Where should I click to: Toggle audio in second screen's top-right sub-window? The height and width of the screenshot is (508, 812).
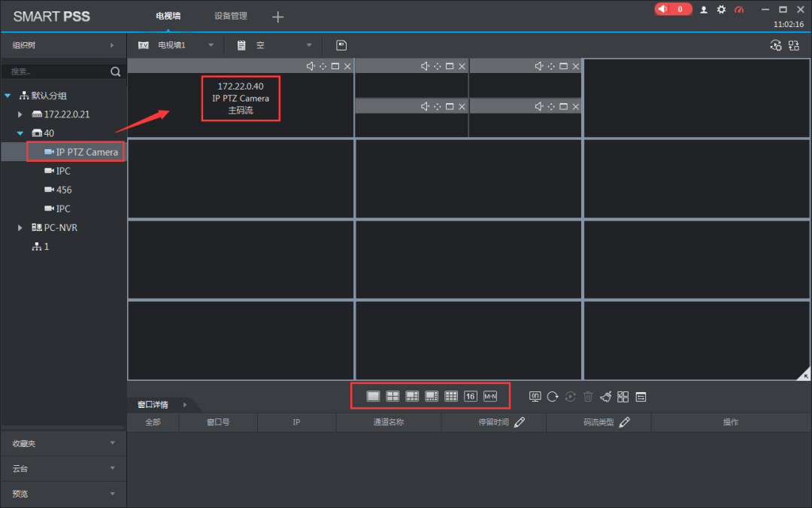[538, 65]
